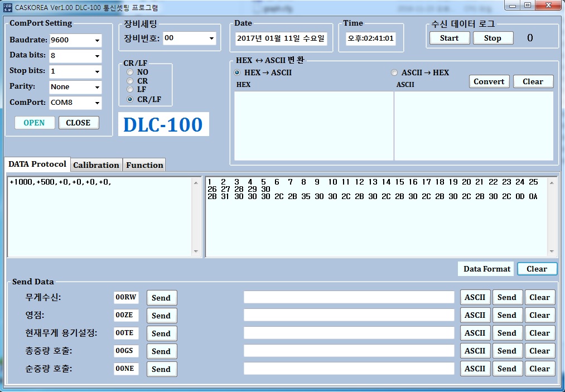
Task: Click the Data Format button
Action: pyautogui.click(x=486, y=269)
